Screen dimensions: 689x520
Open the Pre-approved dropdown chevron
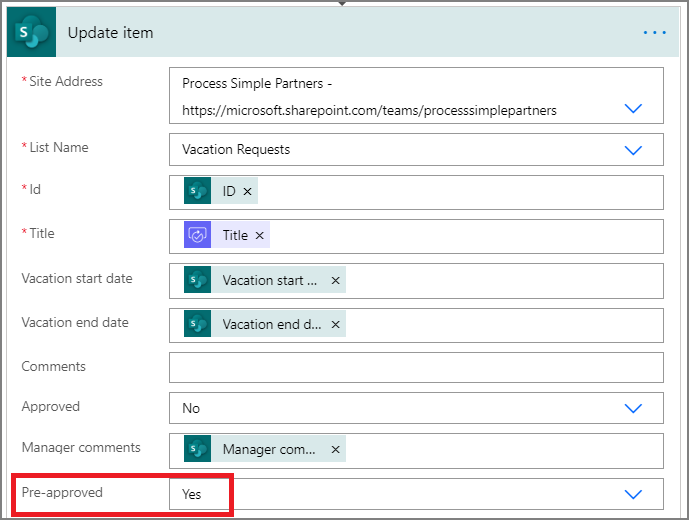click(x=632, y=494)
